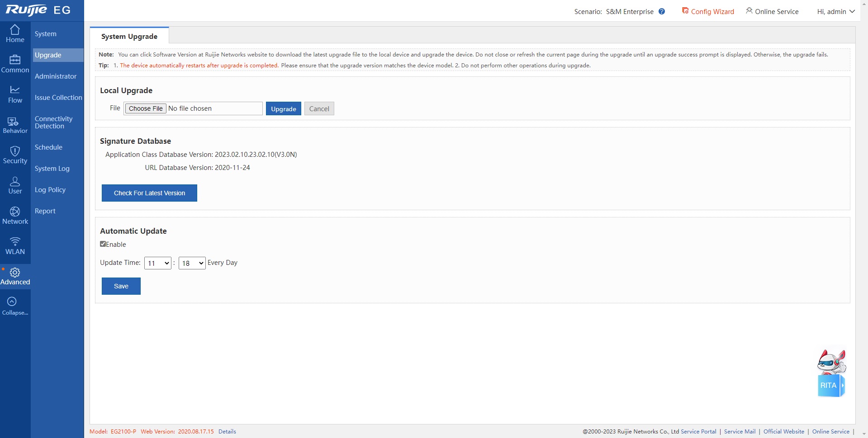Click the Scenario help question icon
The image size is (868, 438).
point(662,12)
